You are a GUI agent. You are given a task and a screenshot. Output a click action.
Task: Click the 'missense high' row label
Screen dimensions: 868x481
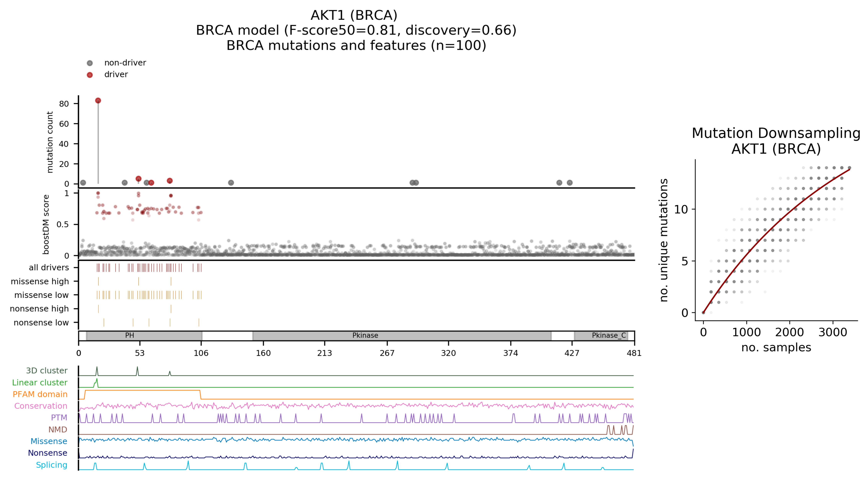[x=39, y=281]
